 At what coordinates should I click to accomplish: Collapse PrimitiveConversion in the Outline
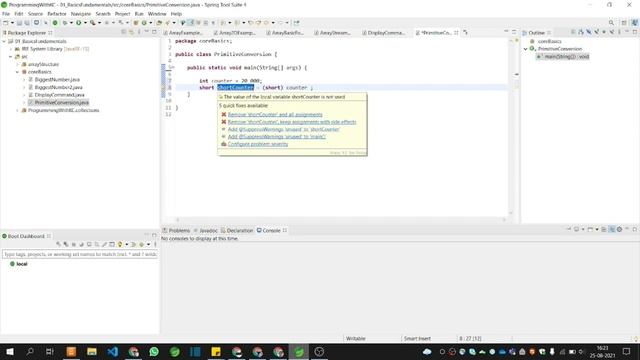(526, 49)
